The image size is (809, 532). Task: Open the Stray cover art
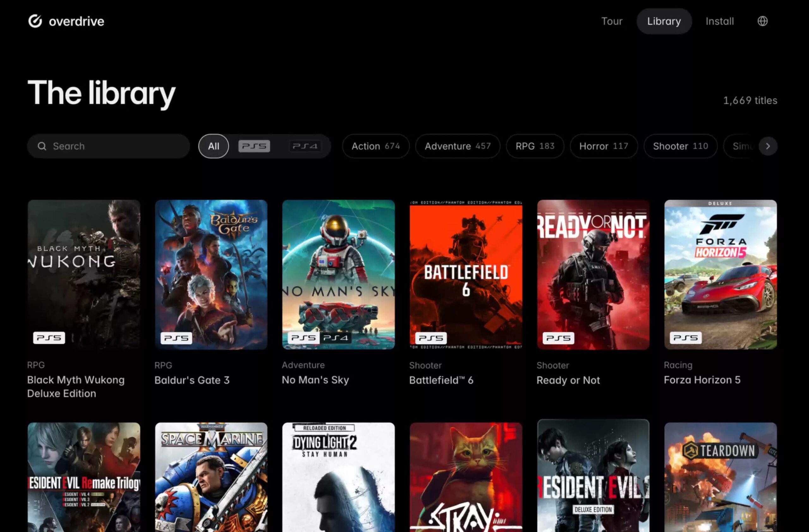pyautogui.click(x=466, y=477)
